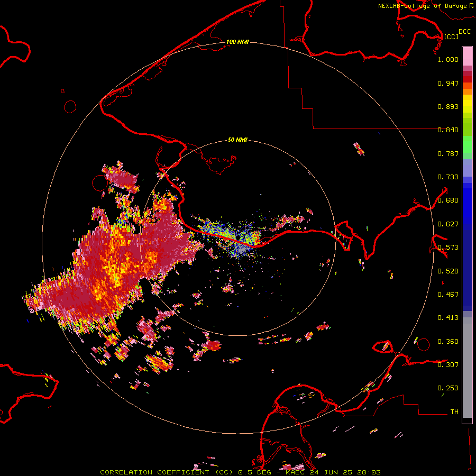Click the 0.733 scale value
The image size is (476, 476).
[448, 177]
